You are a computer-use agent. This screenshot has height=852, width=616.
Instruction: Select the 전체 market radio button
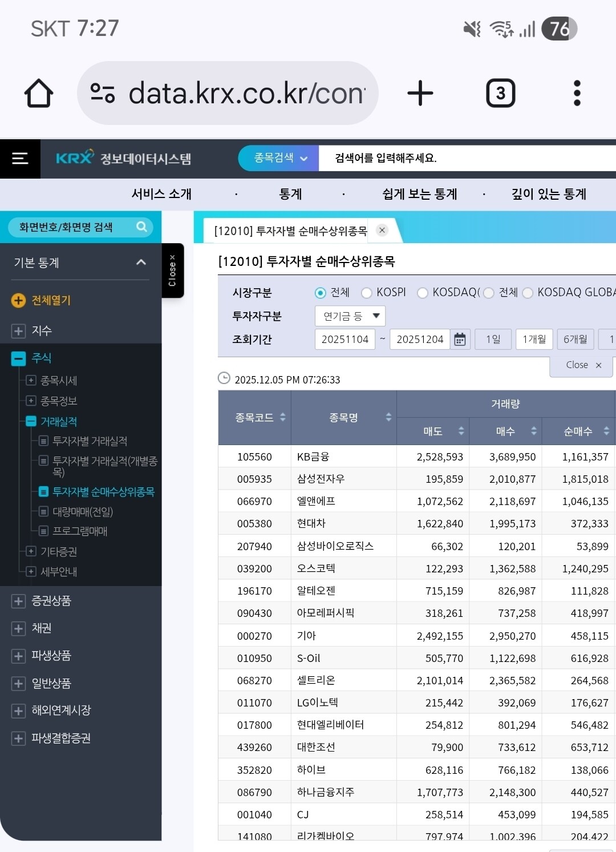tap(321, 293)
